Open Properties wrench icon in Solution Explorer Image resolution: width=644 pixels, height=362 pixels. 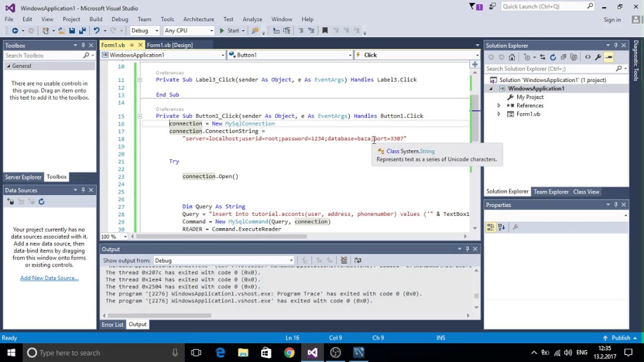click(x=598, y=57)
